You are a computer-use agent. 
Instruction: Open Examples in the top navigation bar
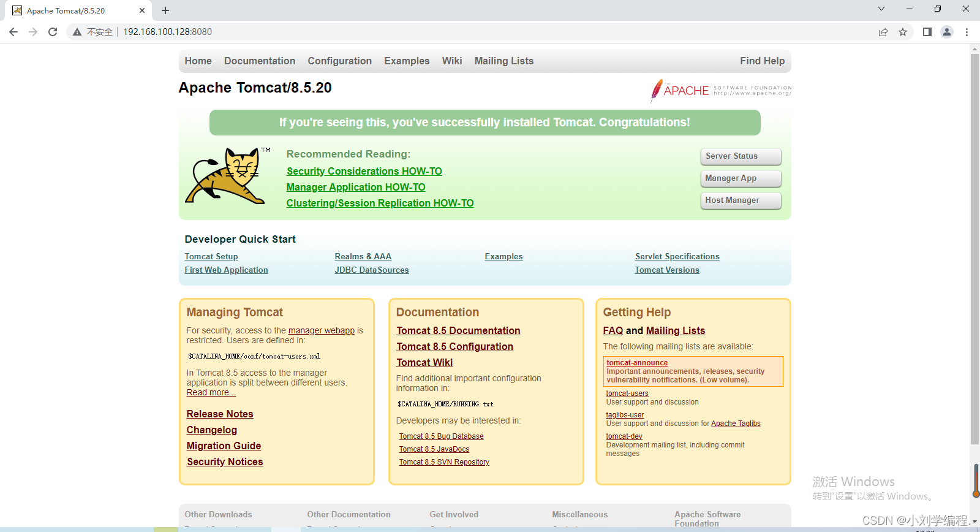click(x=407, y=61)
